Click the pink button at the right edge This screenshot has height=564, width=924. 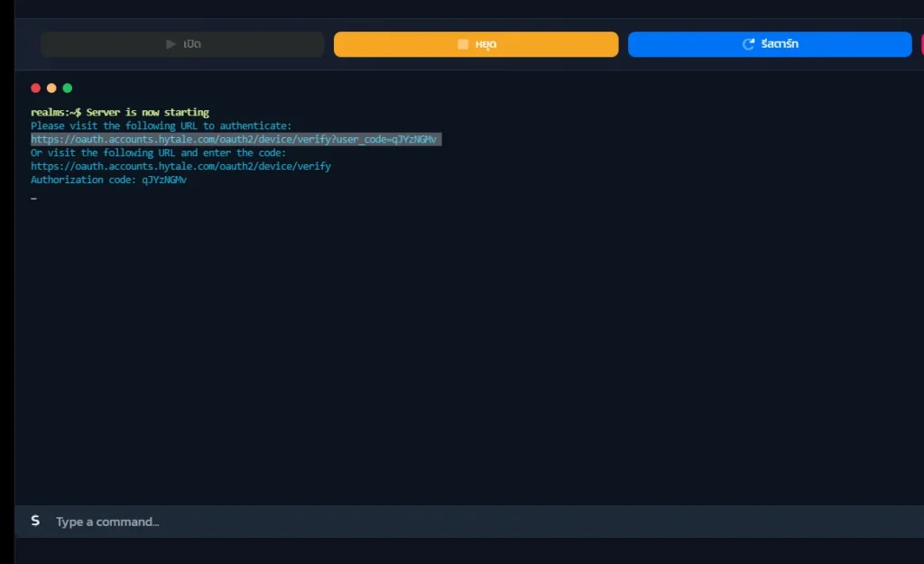[x=921, y=44]
